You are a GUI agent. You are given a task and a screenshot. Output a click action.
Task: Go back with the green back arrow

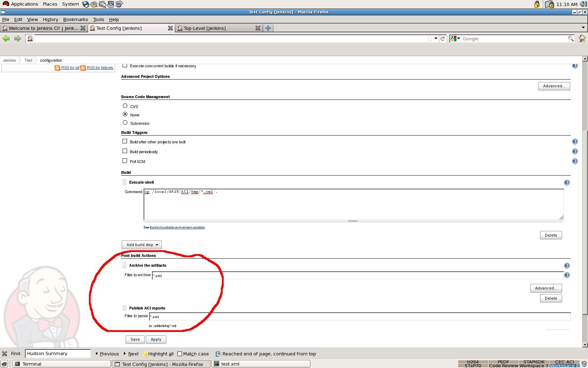6,39
